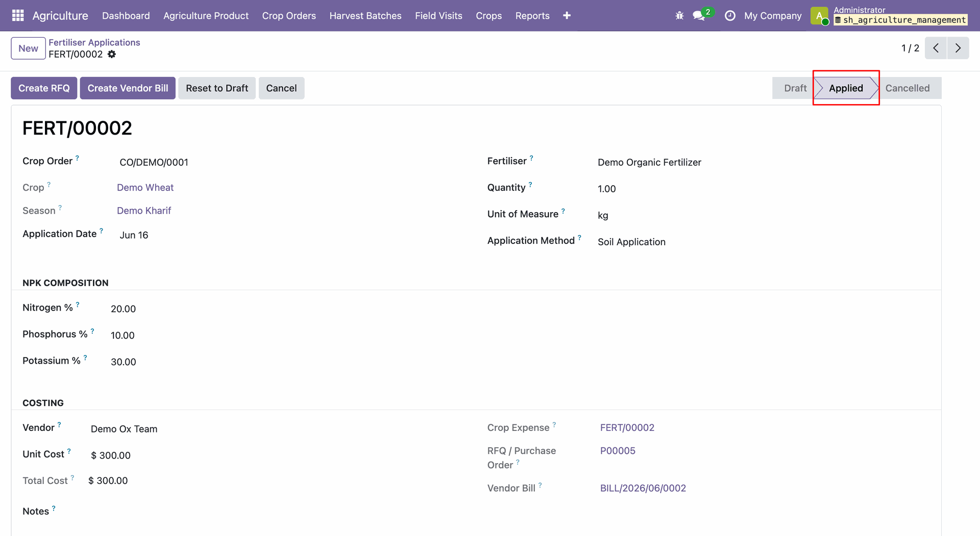This screenshot has height=536, width=980.
Task: Open the conversations messages icon
Action: [699, 16]
